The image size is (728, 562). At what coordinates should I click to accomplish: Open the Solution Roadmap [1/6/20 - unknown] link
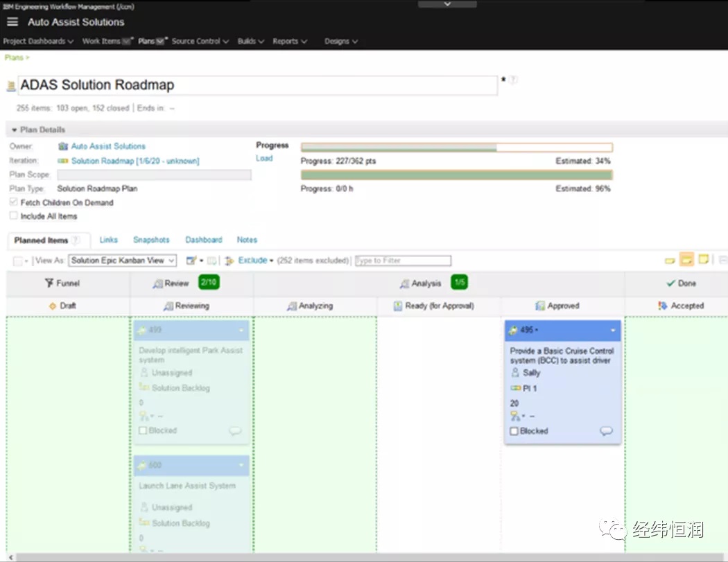pos(135,161)
